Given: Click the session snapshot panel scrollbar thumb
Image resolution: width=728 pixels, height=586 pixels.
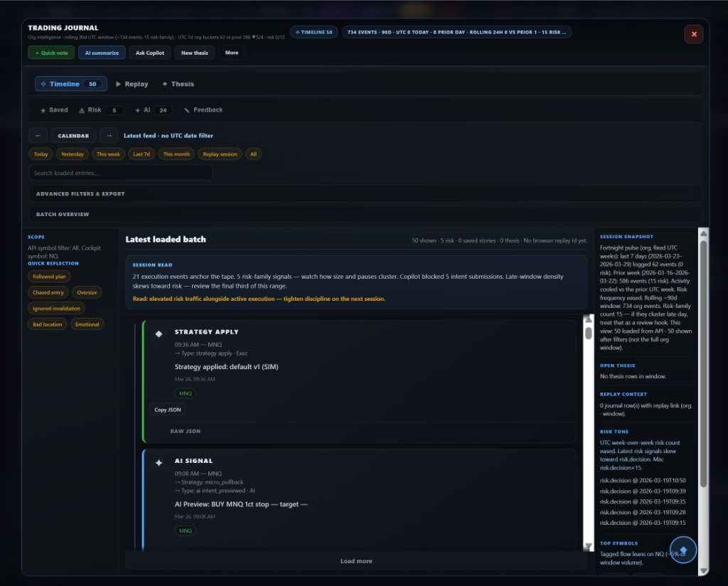Looking at the screenshot, I should (703, 365).
